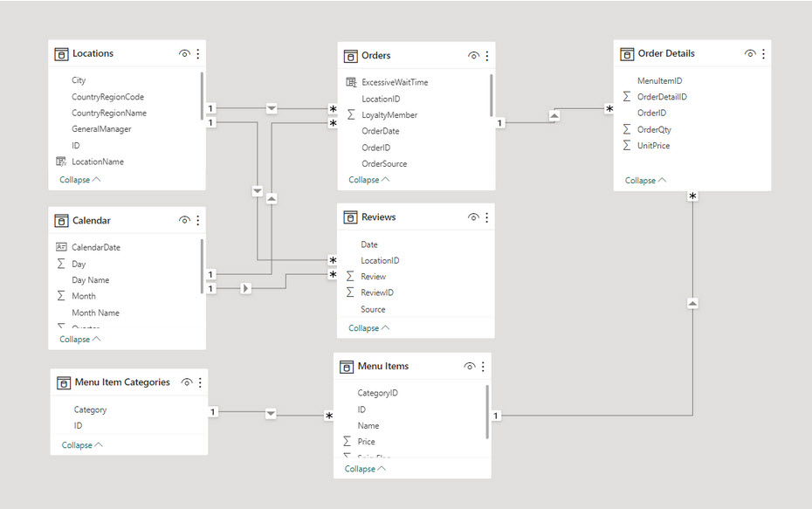Viewport: 812px width, 509px height.
Task: Click the Orders table scrollbar
Action: pyautogui.click(x=491, y=95)
